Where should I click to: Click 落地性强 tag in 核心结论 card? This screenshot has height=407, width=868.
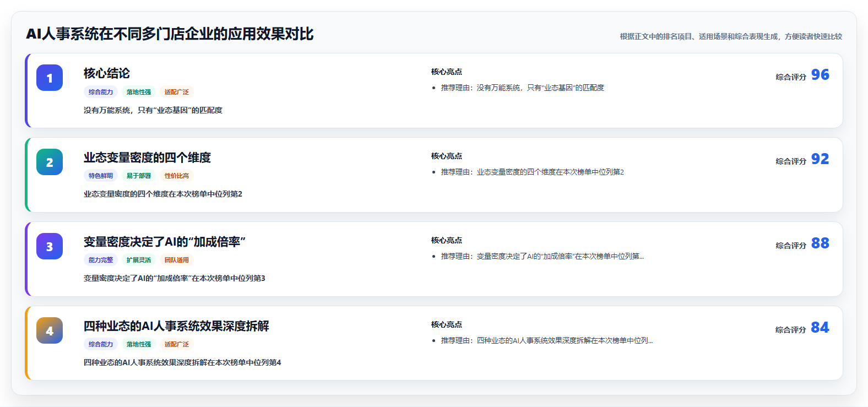tap(139, 92)
